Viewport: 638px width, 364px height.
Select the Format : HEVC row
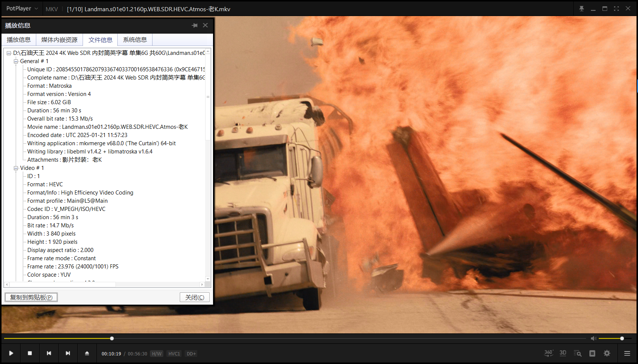point(45,184)
